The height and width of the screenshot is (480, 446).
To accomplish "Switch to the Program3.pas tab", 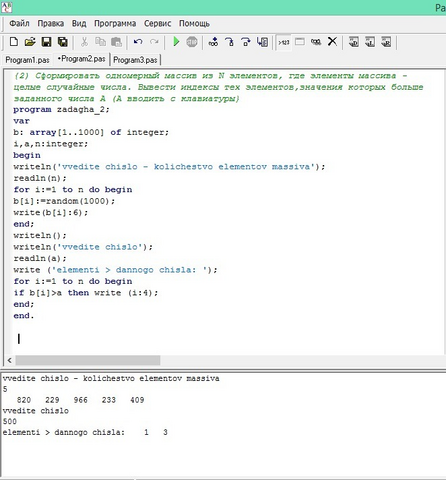I will pos(135,60).
